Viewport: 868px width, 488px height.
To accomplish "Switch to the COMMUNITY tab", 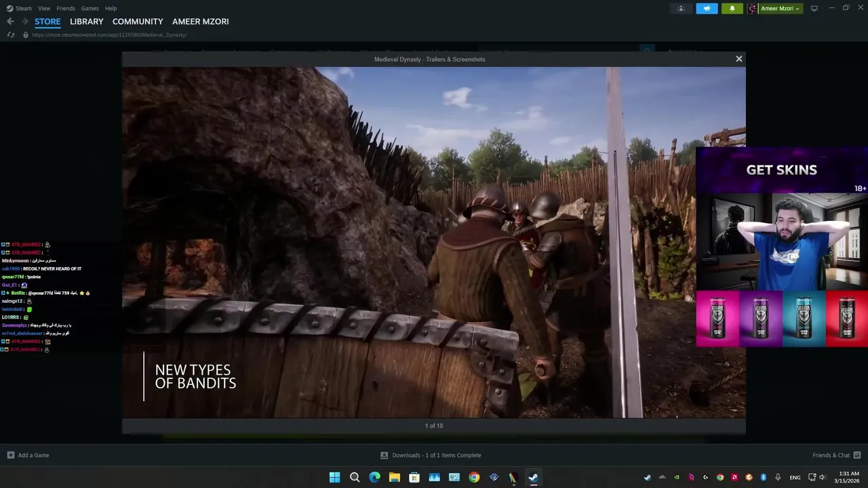I will (x=138, y=22).
